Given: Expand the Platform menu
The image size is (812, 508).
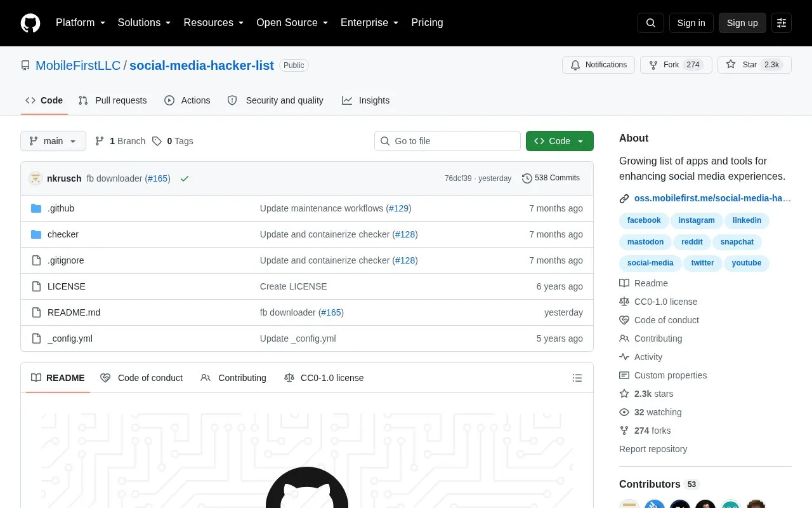Looking at the screenshot, I should 81,23.
